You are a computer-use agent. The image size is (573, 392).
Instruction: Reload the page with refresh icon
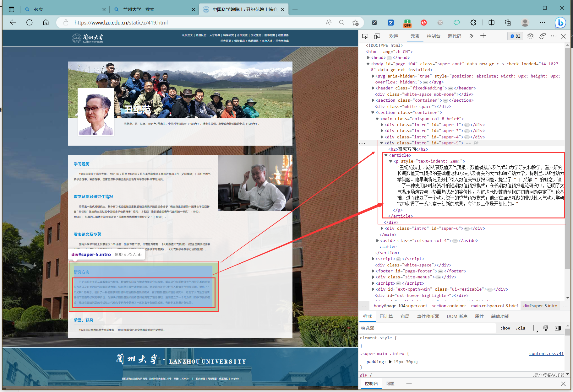click(x=30, y=22)
